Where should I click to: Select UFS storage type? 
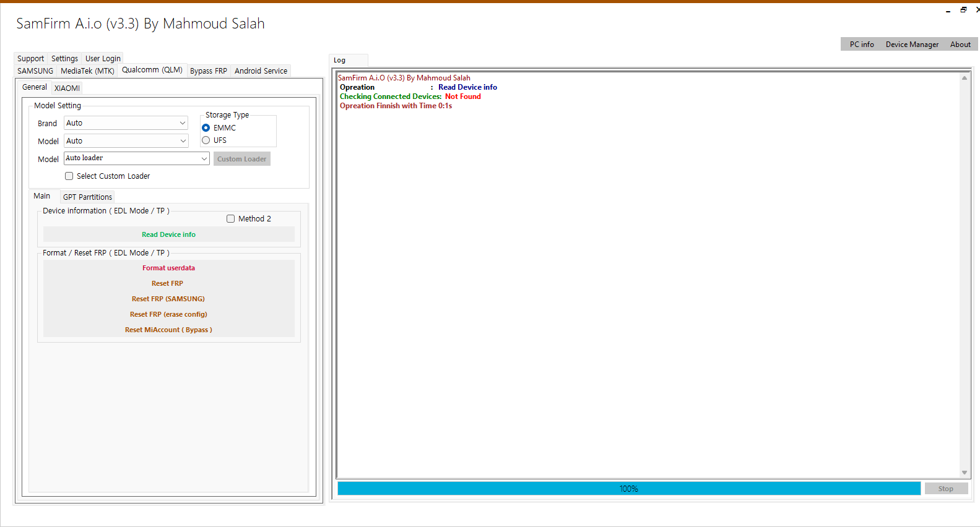[214, 140]
